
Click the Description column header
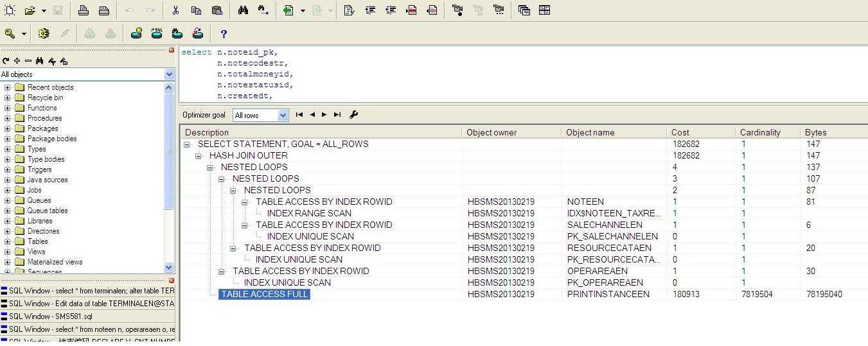pos(321,132)
